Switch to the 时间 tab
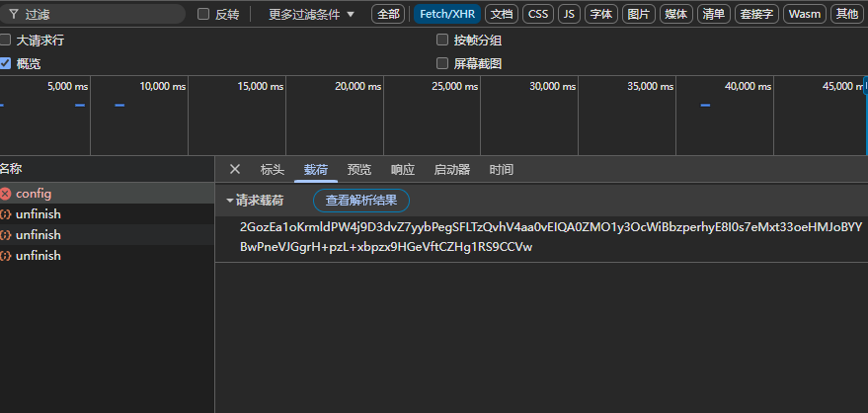Viewport: 868px width, 413px height. (x=501, y=169)
